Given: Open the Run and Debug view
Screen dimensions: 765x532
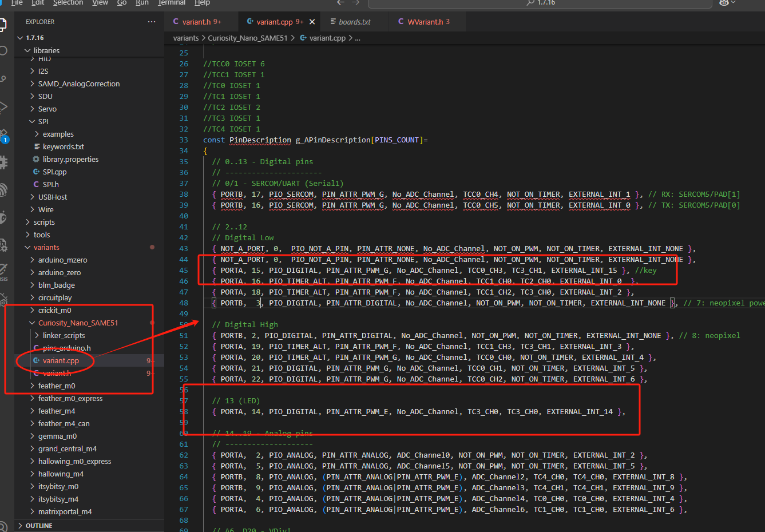Looking at the screenshot, I should [x=2, y=106].
